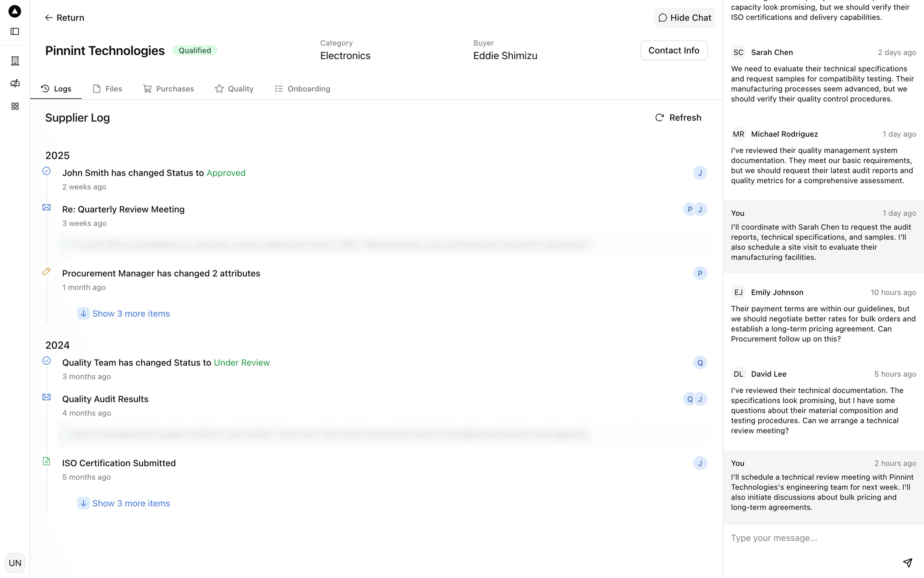Click Emily Johnson's name in chat
Image resolution: width=924 pixels, height=578 pixels.
pyautogui.click(x=777, y=292)
